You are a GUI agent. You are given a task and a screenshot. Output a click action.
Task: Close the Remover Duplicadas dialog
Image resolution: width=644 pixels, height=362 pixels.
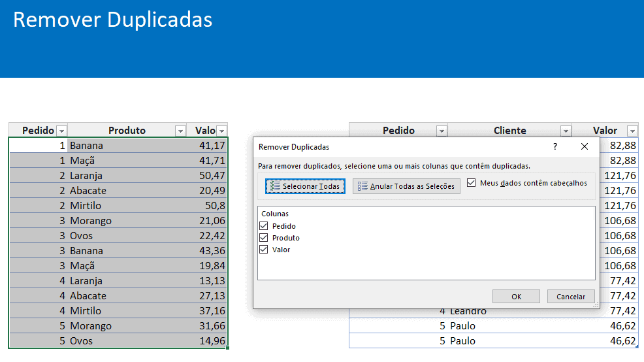[585, 146]
